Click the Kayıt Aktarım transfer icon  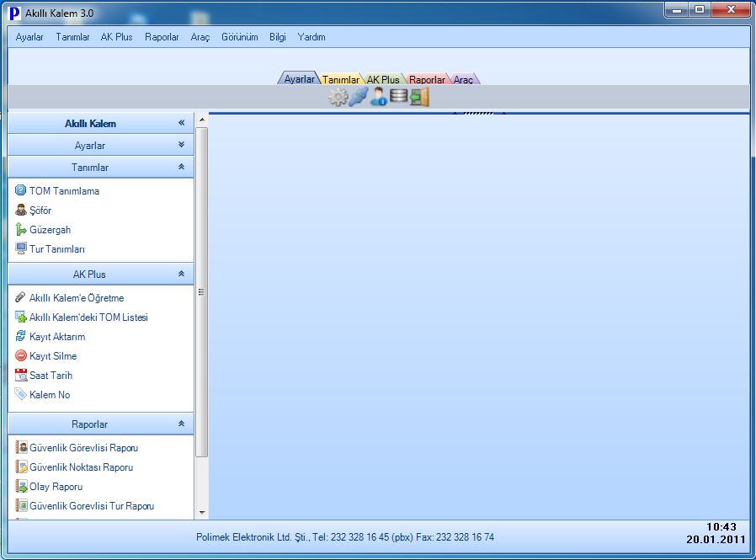21,336
